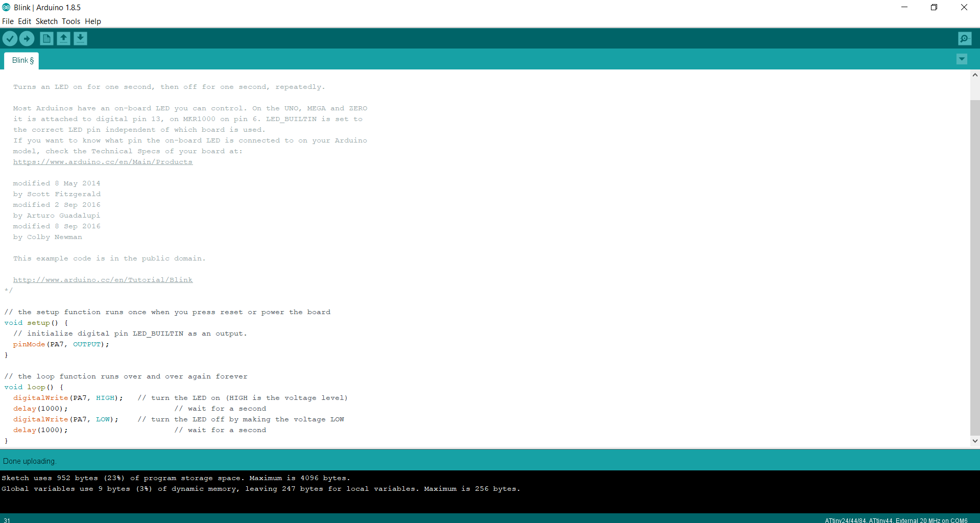
Task: Click the 'by Scott Fitzgerald' comment line
Action: click(x=57, y=194)
